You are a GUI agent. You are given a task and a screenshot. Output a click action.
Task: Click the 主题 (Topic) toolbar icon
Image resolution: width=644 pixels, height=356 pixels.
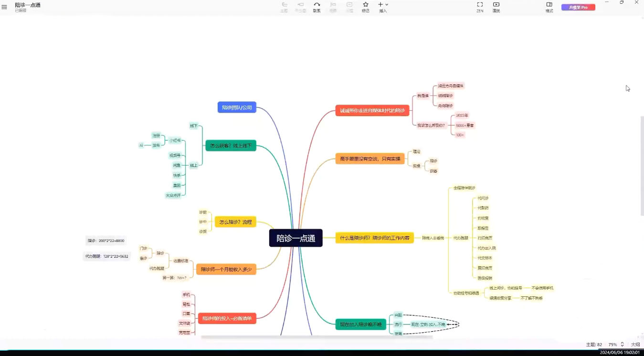284,7
